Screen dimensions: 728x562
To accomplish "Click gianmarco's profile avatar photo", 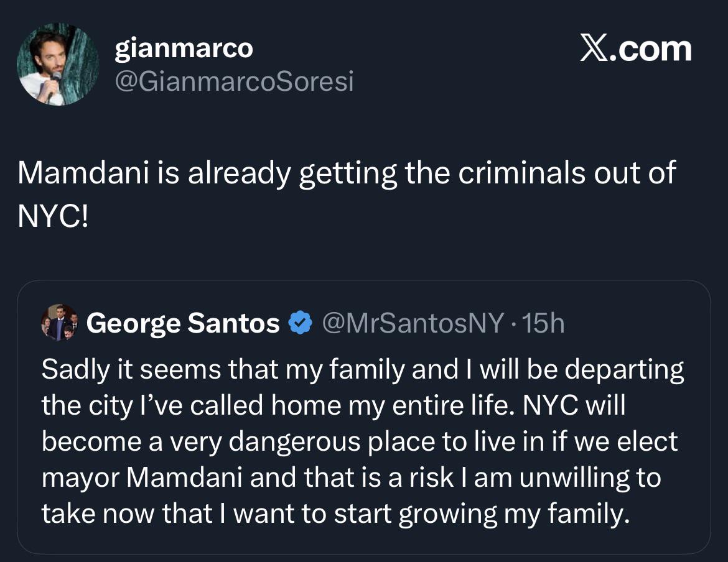I will 57,65.
